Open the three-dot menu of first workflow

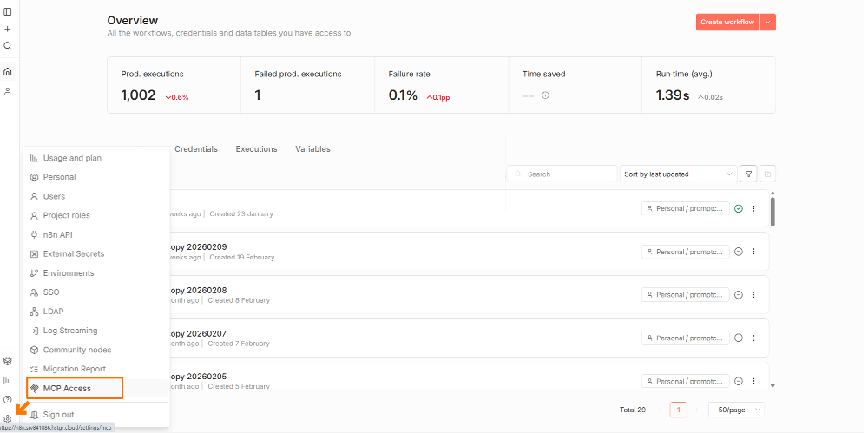[753, 208]
